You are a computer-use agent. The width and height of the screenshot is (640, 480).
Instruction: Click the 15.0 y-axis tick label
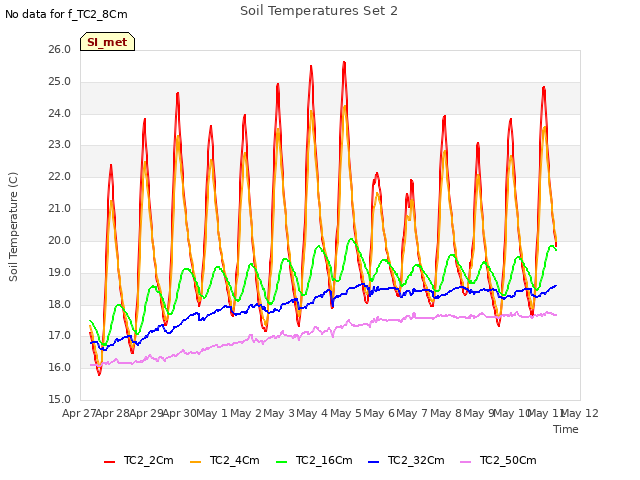pyautogui.click(x=60, y=399)
